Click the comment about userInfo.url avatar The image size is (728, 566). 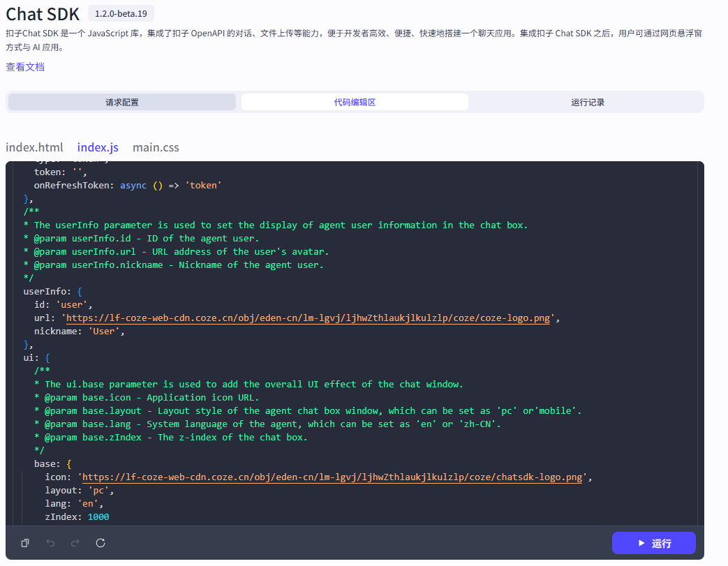[x=176, y=252]
